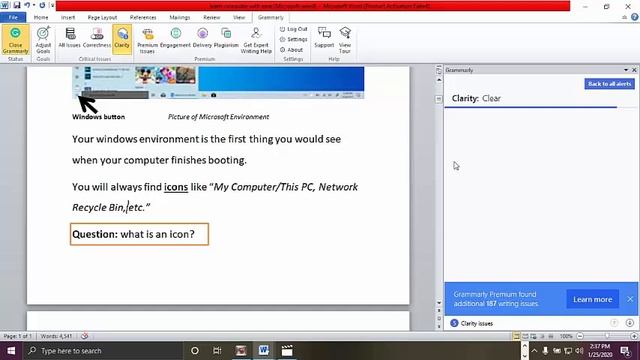Screen dimensions: 640x360
Task: Click the Type here to search box
Action: tap(103, 351)
